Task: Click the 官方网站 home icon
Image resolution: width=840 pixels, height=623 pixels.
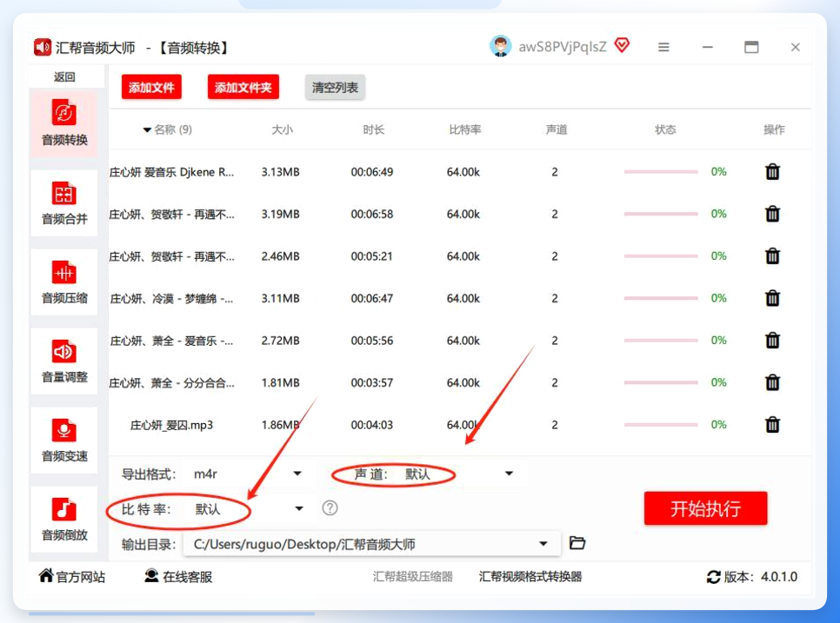Action: [46, 576]
